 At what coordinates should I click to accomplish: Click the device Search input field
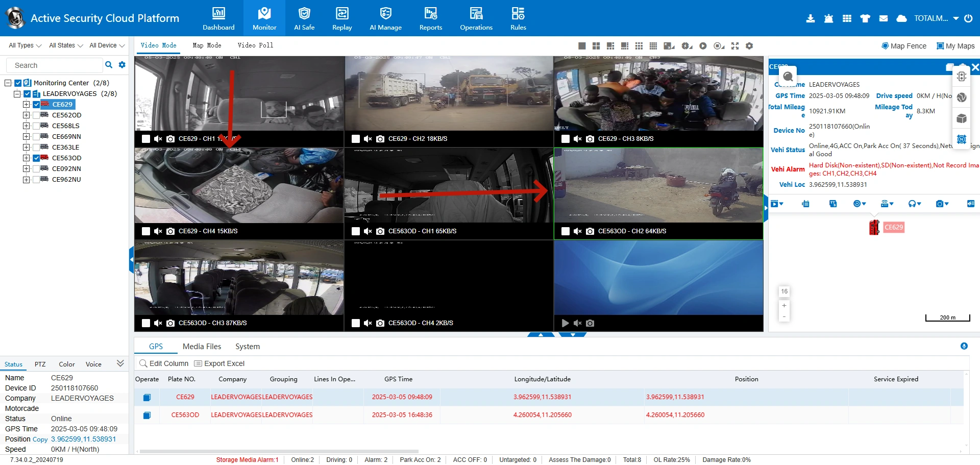[x=54, y=65]
